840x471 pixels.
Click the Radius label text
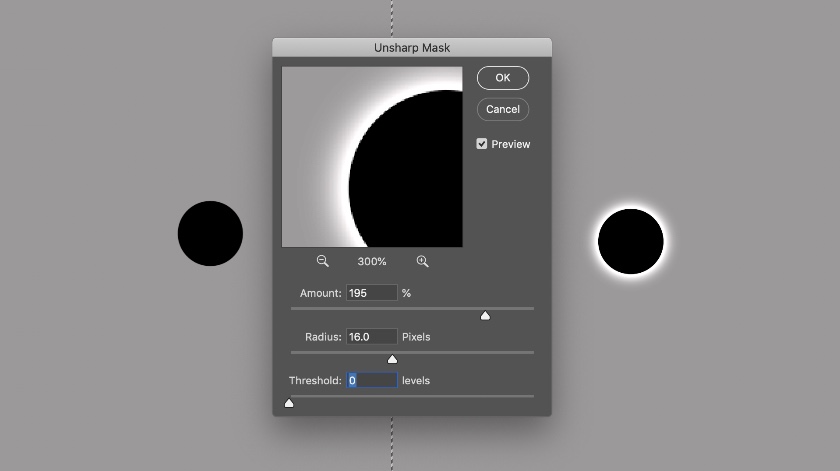(x=323, y=337)
